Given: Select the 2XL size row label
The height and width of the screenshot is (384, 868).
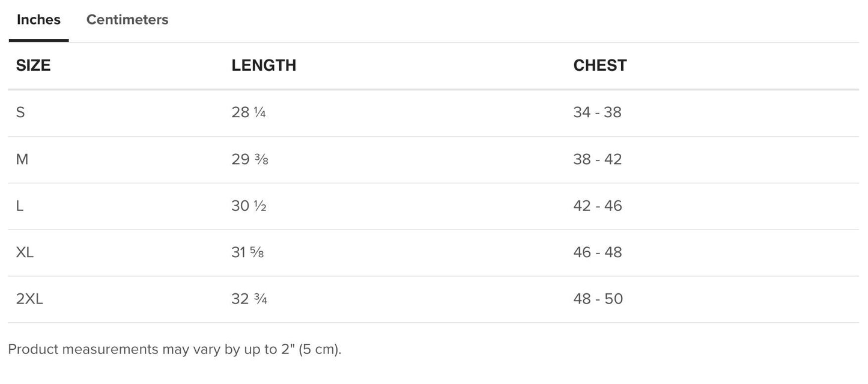Looking at the screenshot, I should click(x=29, y=299).
